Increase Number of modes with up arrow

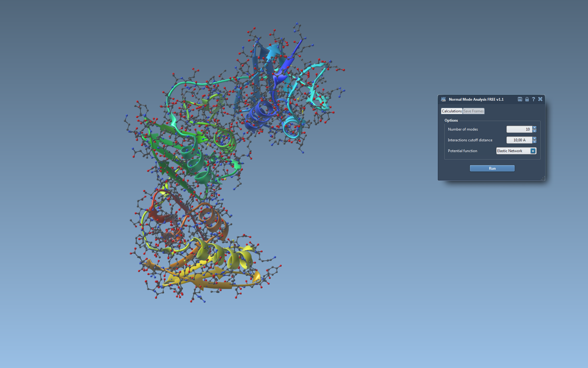pos(534,127)
